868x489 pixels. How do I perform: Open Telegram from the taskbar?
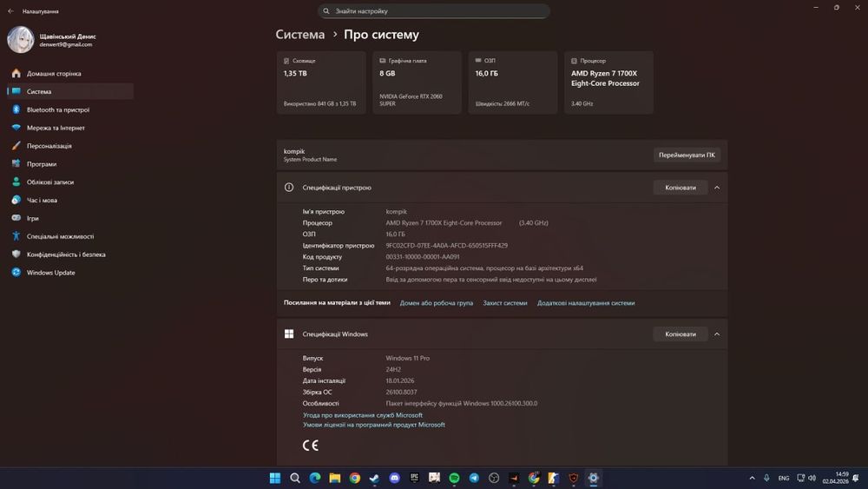pyautogui.click(x=474, y=478)
